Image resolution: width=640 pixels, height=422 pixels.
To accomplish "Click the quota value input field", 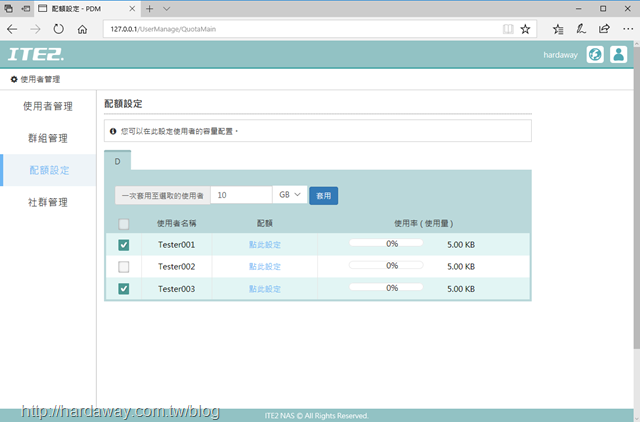I will click(x=241, y=196).
